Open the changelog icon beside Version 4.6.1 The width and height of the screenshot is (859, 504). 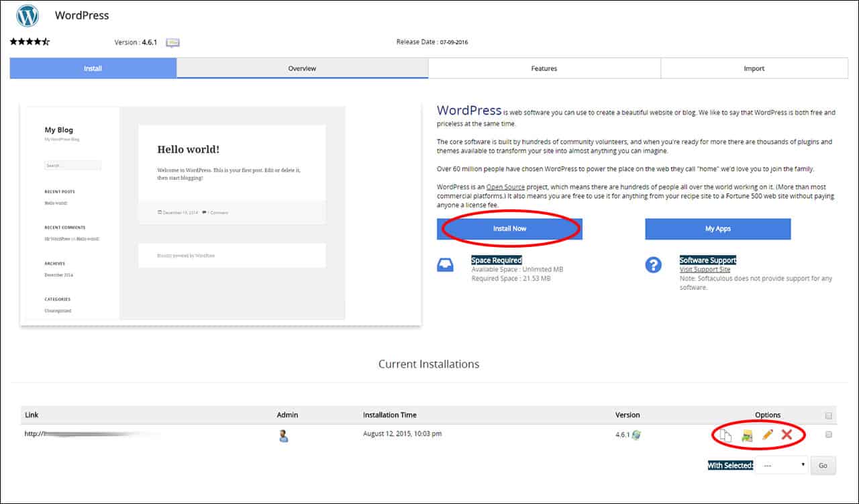tap(172, 42)
